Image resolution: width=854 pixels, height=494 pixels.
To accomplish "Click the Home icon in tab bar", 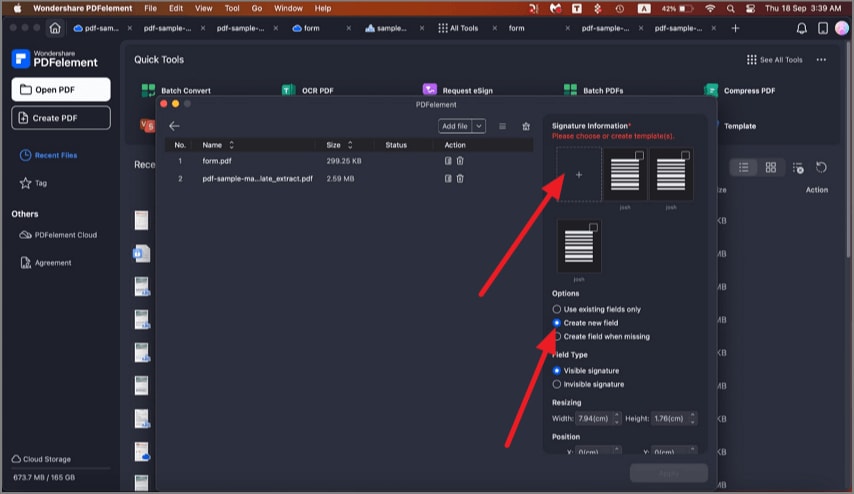I will click(x=55, y=28).
